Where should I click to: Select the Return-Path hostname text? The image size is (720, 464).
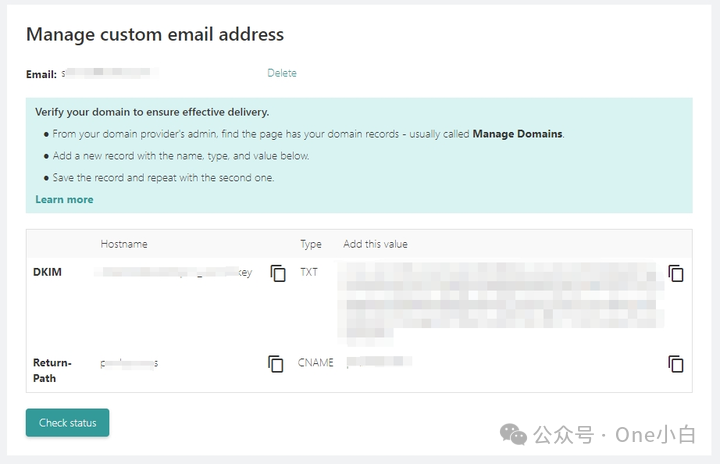(129, 363)
